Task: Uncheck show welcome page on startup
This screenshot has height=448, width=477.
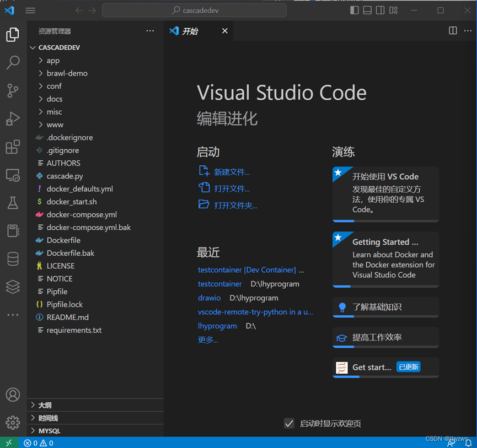Action: tap(289, 423)
